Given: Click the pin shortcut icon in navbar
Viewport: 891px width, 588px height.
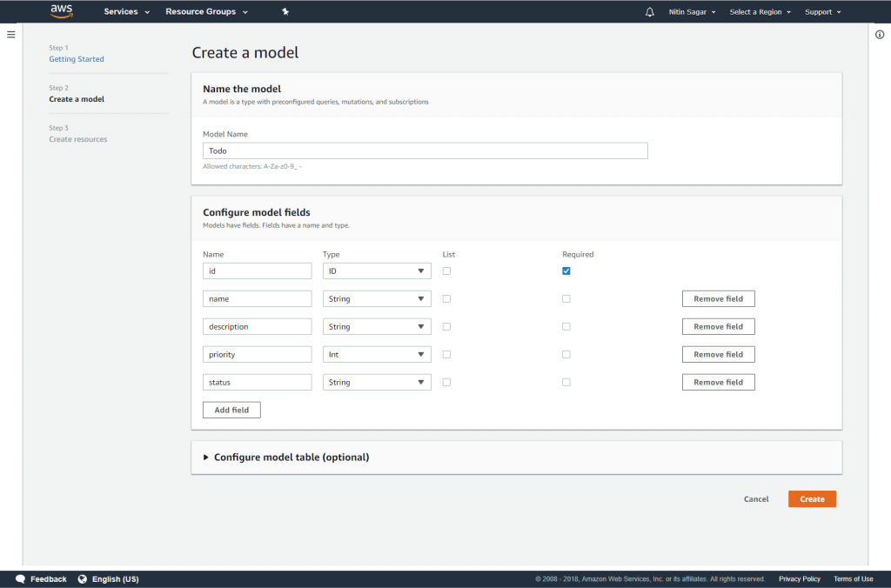Looking at the screenshot, I should (285, 12).
